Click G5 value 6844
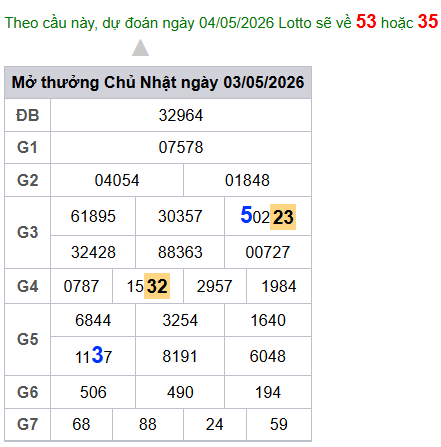441x447 pixels. point(93,320)
